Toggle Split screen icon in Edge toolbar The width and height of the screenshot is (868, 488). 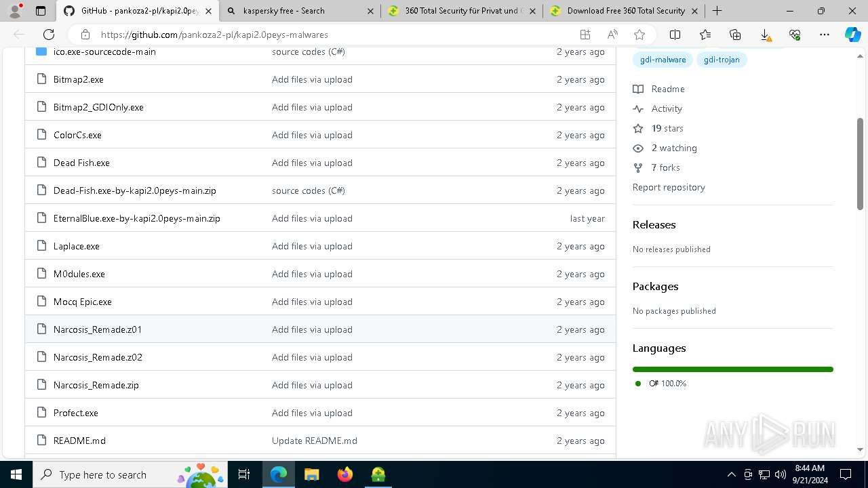675,35
